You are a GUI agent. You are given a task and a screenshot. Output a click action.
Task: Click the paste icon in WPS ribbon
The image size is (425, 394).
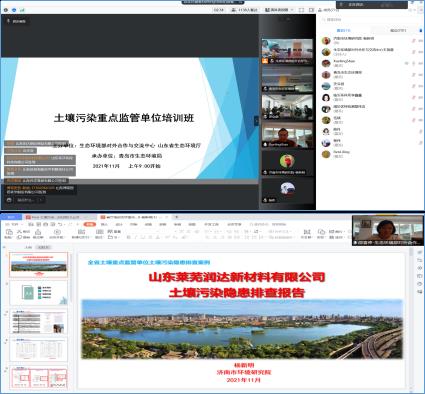[9, 233]
